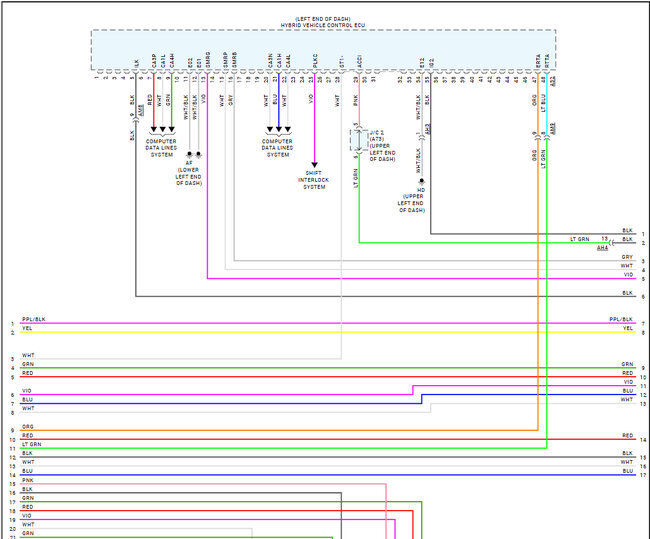
Task: Select the underlined "AH4" connector reference
Action: [602, 248]
